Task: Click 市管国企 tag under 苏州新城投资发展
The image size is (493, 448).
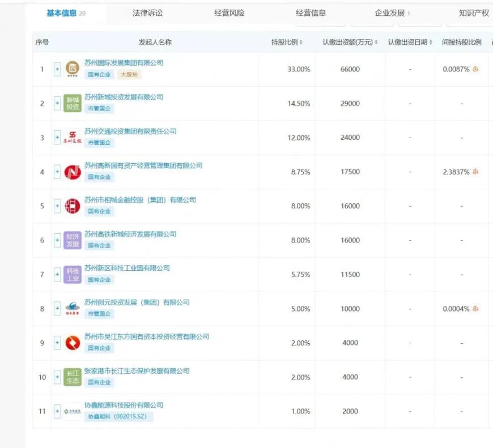Action: tap(99, 109)
